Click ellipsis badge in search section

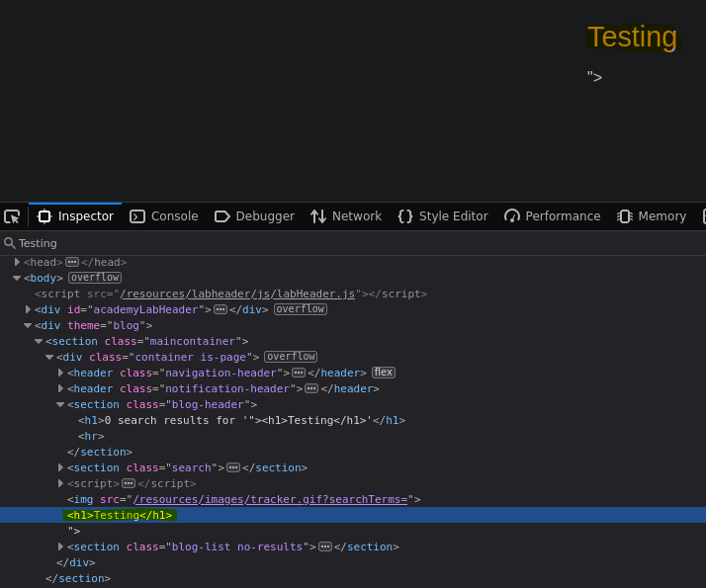coord(233,467)
